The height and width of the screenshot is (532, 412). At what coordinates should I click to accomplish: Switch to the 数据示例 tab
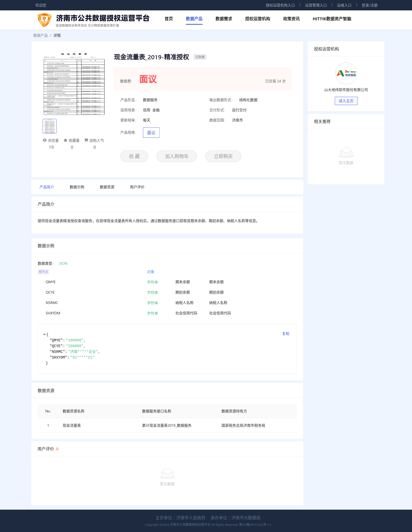pos(77,187)
